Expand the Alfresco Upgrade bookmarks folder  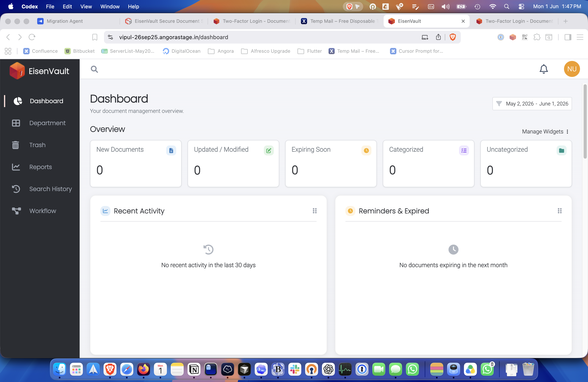265,51
